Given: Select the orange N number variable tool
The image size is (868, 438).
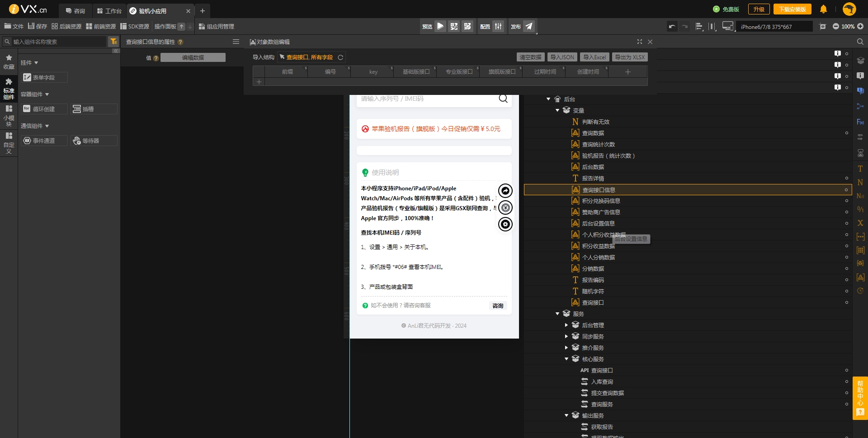Looking at the screenshot, I should (x=860, y=182).
